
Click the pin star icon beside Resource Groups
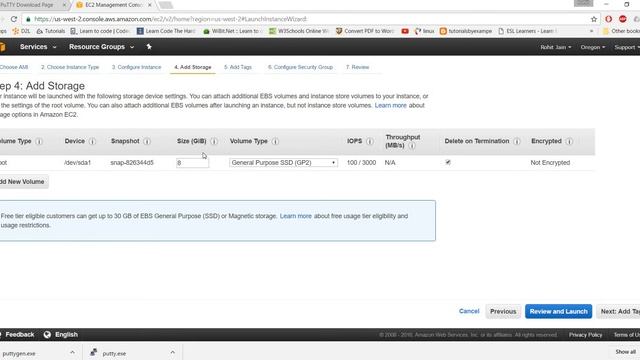coord(149,47)
